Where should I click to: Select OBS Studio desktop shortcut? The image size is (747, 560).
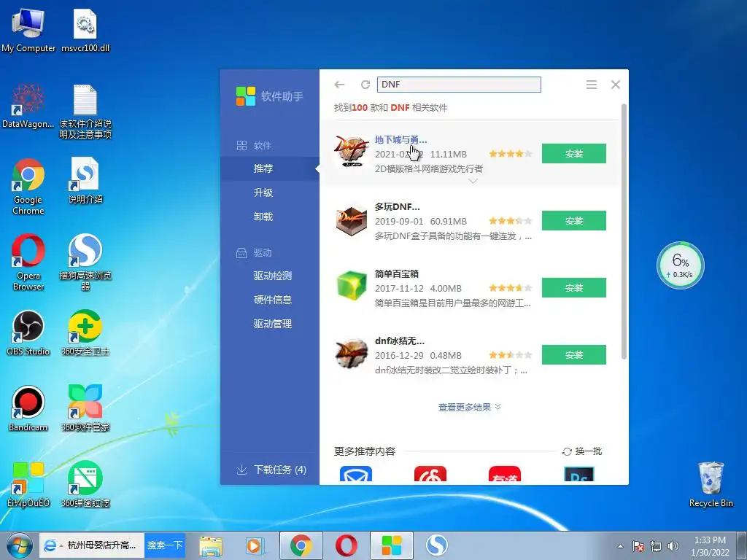28,332
